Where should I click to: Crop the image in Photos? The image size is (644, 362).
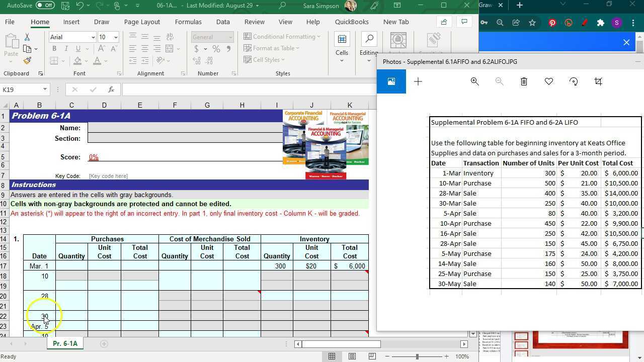tap(598, 81)
